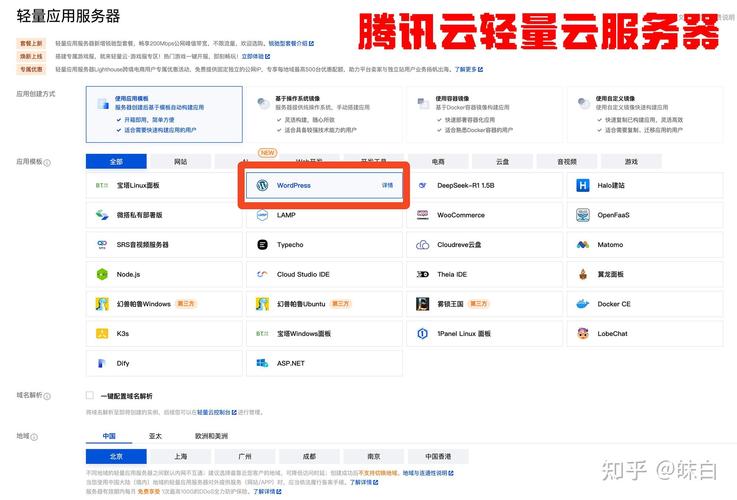Click the 幻兽帕鲁Windows game icon
Viewport: 737px width, 500px height.
pyautogui.click(x=102, y=304)
